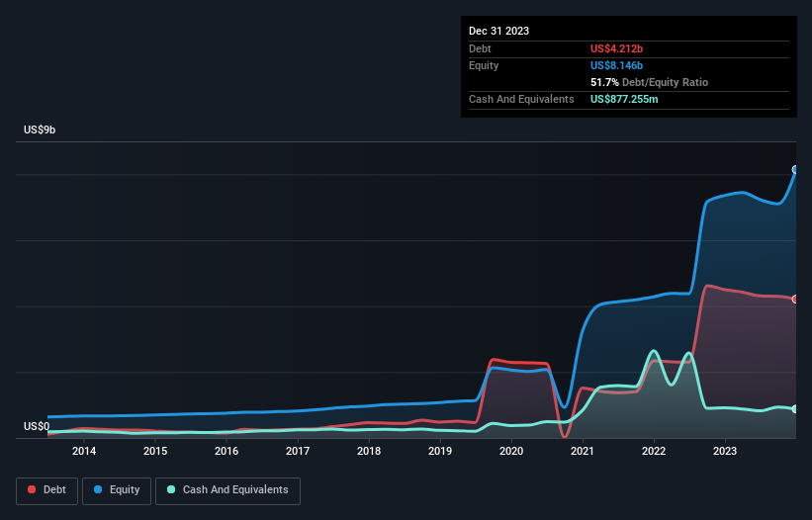Click the Equity label in the tooltip
Screen dimensions: 812x520
point(484,65)
